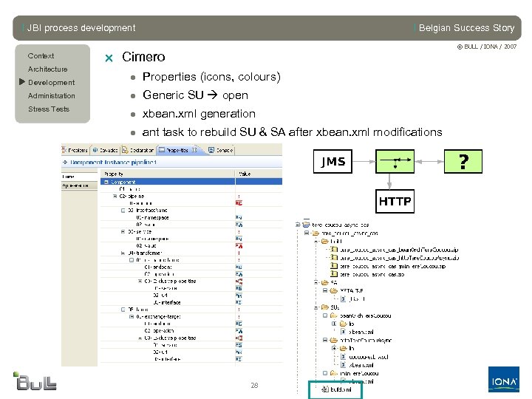The width and height of the screenshot is (532, 399).
Task: Click interfaceName value row icon
Action: point(239,225)
